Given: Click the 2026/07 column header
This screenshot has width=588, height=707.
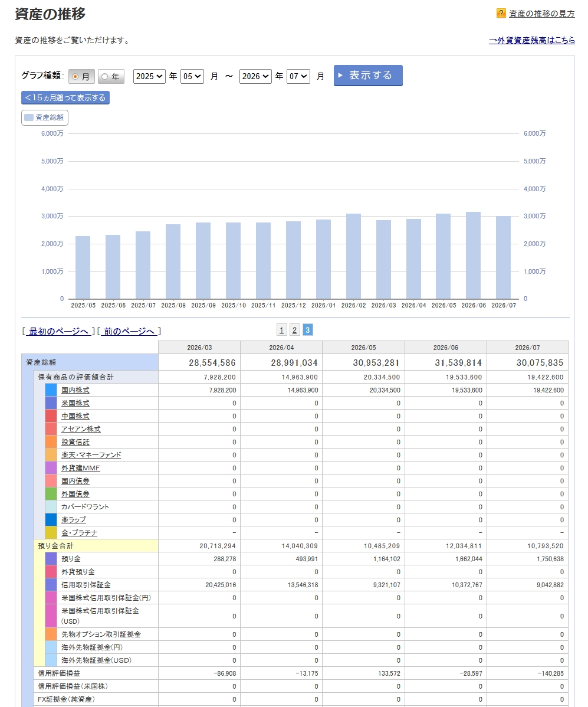Looking at the screenshot, I should coord(527,348).
